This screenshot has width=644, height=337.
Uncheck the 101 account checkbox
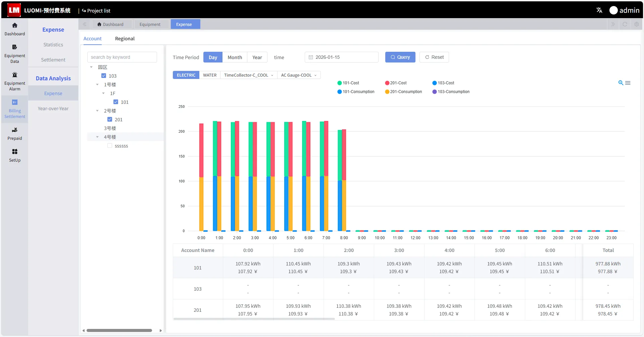116,102
